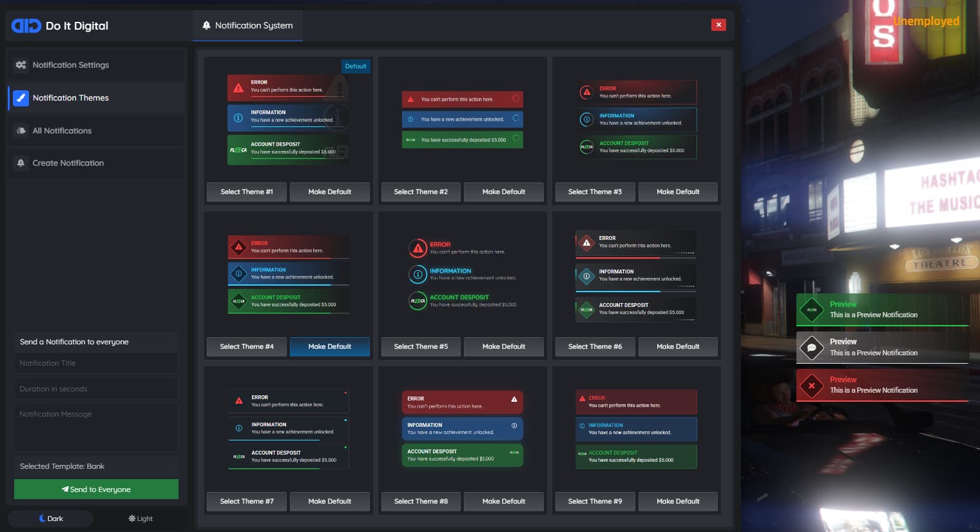Click the paper plane icon on Send to Everyone
Image resolution: width=980 pixels, height=532 pixels.
click(65, 489)
